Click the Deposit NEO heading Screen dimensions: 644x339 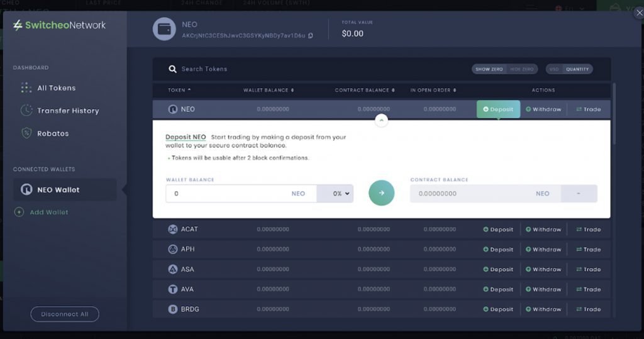point(186,137)
